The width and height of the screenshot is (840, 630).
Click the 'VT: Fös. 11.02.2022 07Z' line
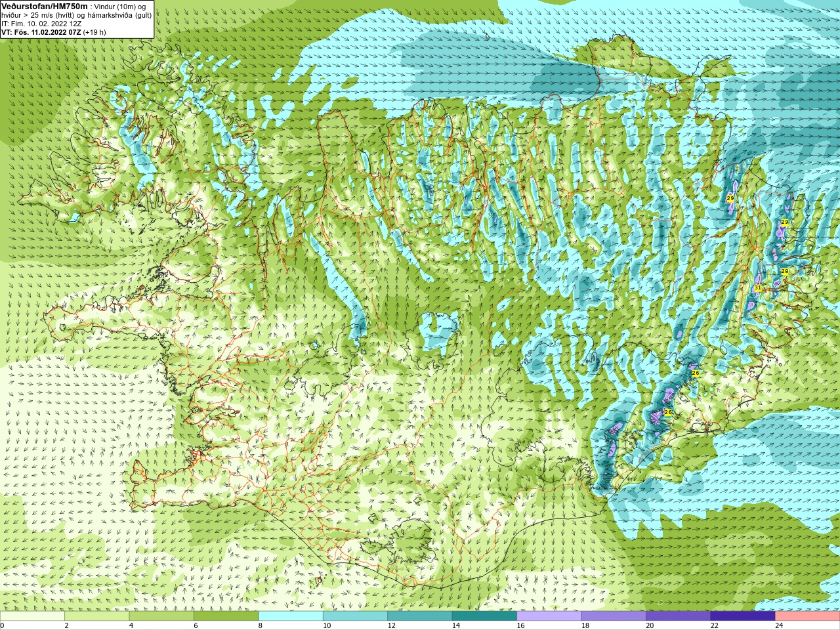(41, 31)
